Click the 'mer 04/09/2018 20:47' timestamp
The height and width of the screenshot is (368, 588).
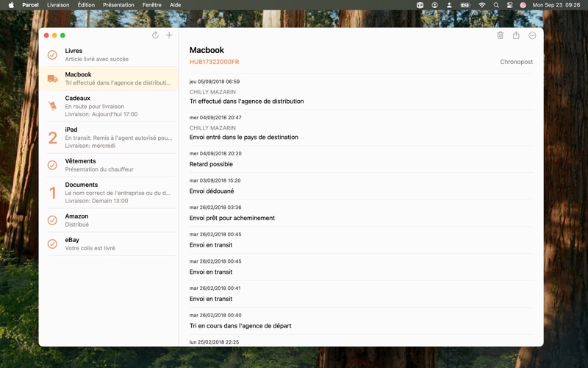click(215, 118)
